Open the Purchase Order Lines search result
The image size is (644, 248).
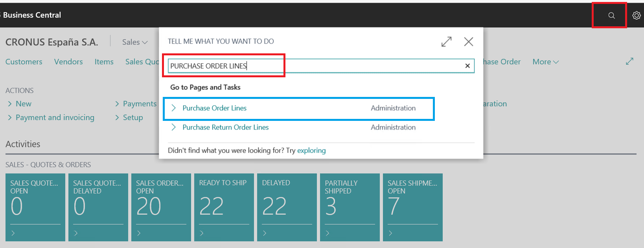click(x=215, y=108)
